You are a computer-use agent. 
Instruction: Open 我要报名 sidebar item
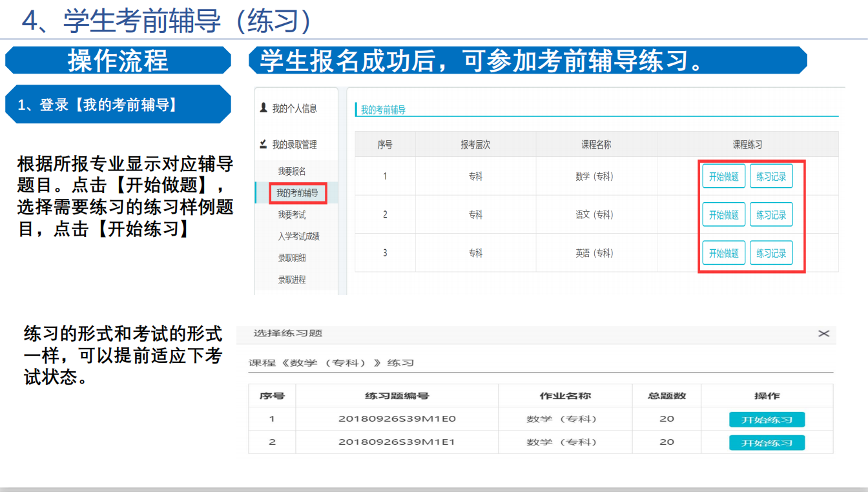pyautogui.click(x=292, y=171)
